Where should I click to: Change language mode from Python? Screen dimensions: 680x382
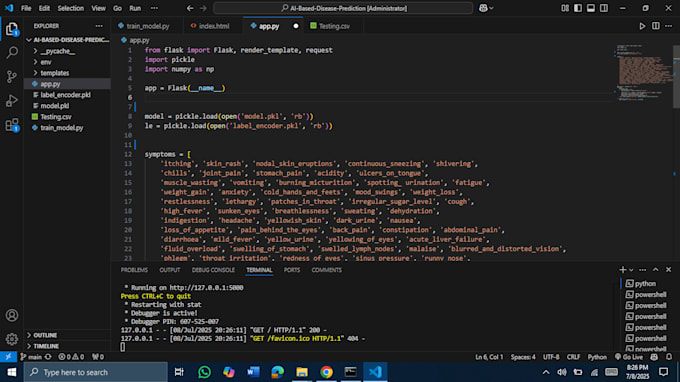[x=597, y=357]
